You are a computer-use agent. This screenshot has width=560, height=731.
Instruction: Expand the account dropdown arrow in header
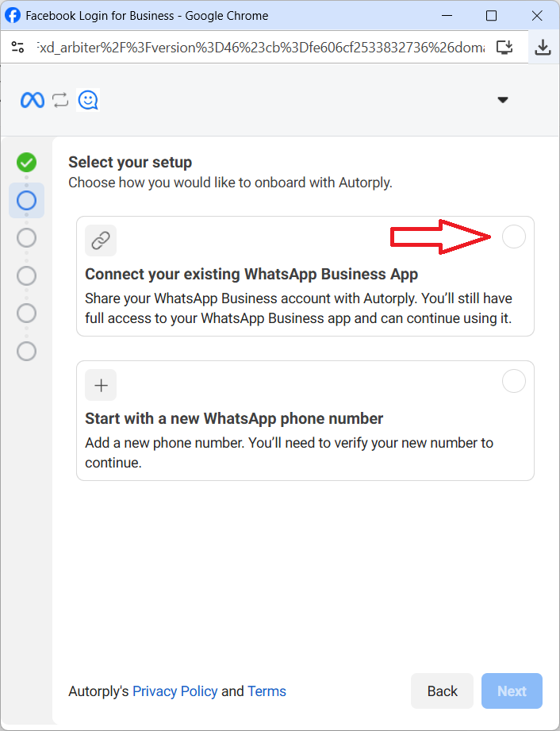pyautogui.click(x=503, y=100)
